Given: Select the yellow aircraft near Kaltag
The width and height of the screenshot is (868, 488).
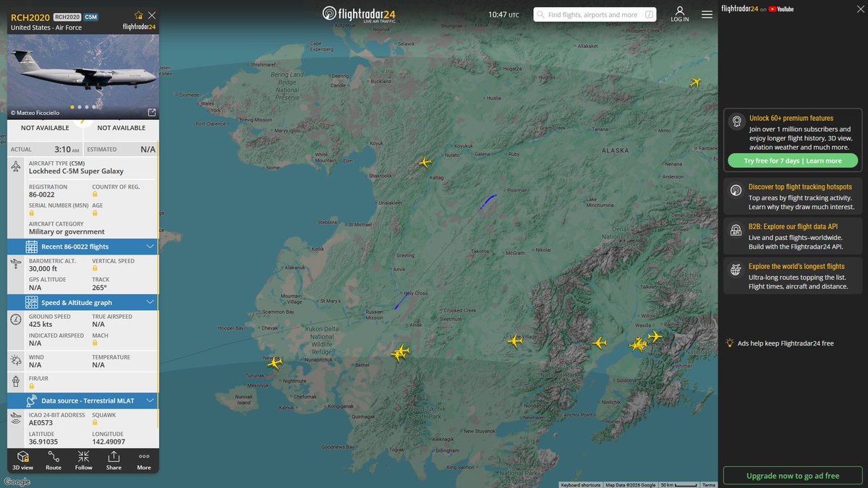Looking at the screenshot, I should coord(425,162).
